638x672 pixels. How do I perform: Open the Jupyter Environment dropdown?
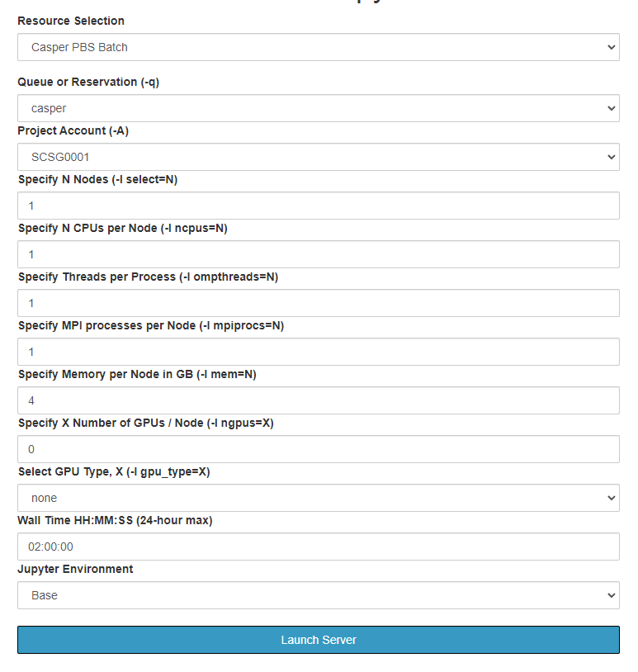[x=318, y=595]
